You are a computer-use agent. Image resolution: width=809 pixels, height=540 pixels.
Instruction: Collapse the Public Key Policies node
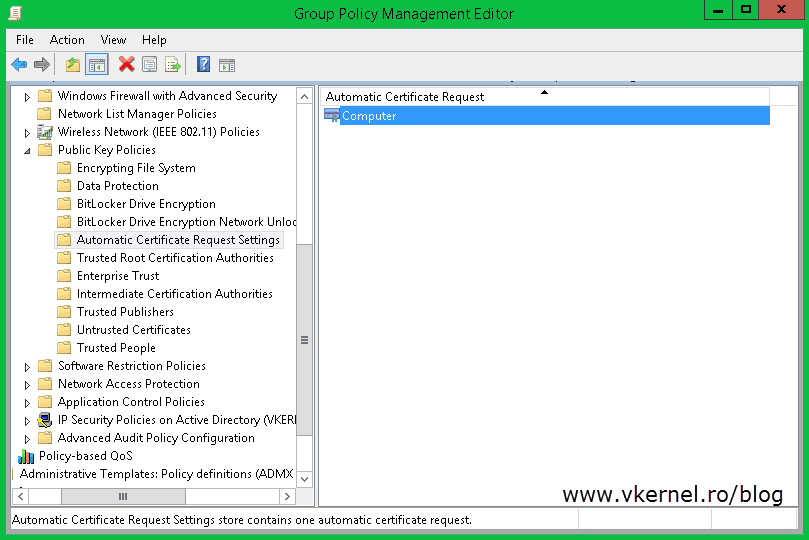(27, 151)
